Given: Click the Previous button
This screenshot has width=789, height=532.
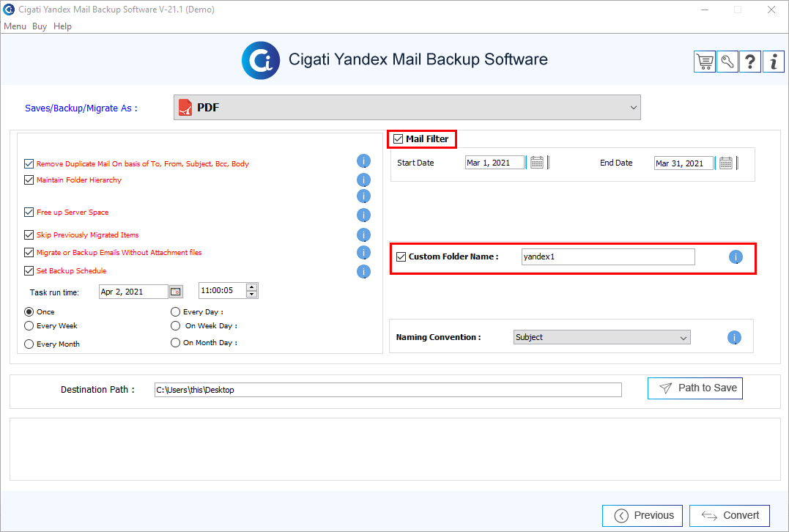Looking at the screenshot, I should point(642,515).
